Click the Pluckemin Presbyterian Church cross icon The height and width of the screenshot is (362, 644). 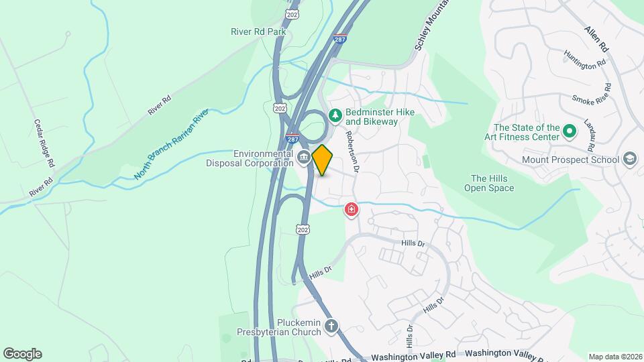pos(331,326)
